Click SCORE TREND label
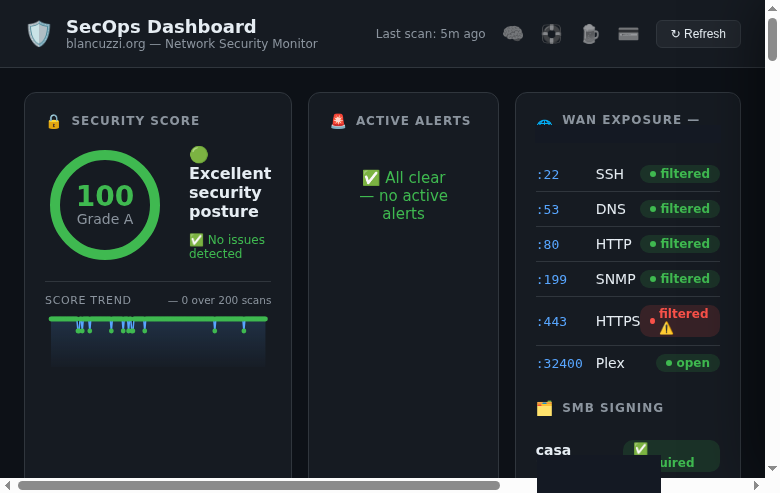Viewport: 780px width, 493px height. 88,300
